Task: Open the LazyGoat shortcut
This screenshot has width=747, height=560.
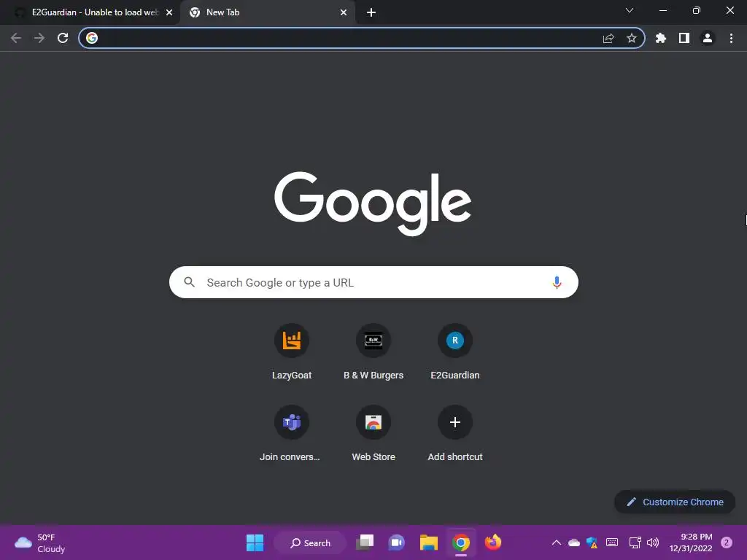Action: 292,352
